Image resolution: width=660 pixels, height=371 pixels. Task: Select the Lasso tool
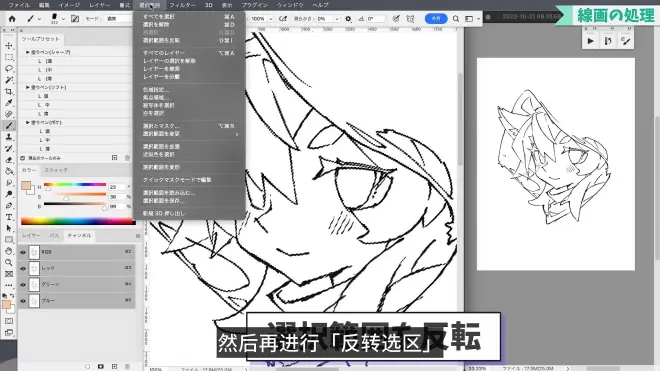9,68
